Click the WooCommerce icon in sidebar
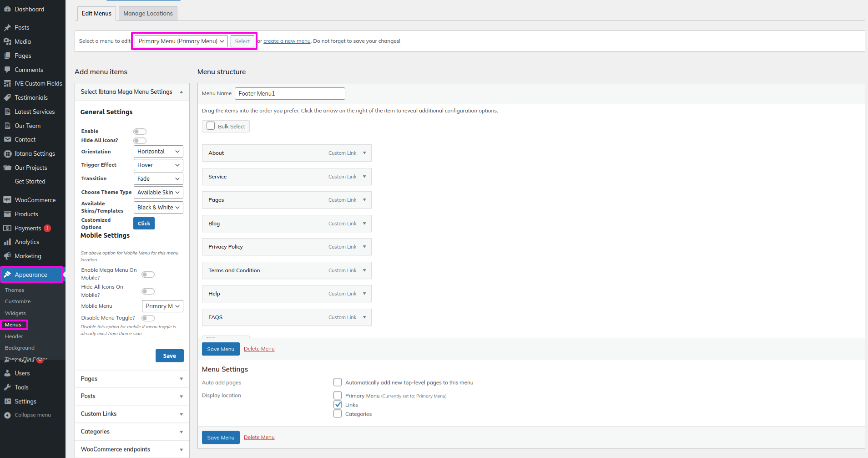Screen dimensions: 868x458 (x=7, y=200)
